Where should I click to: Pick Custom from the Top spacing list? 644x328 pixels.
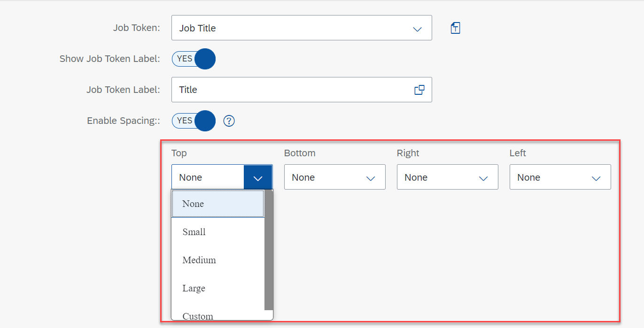pyautogui.click(x=218, y=314)
